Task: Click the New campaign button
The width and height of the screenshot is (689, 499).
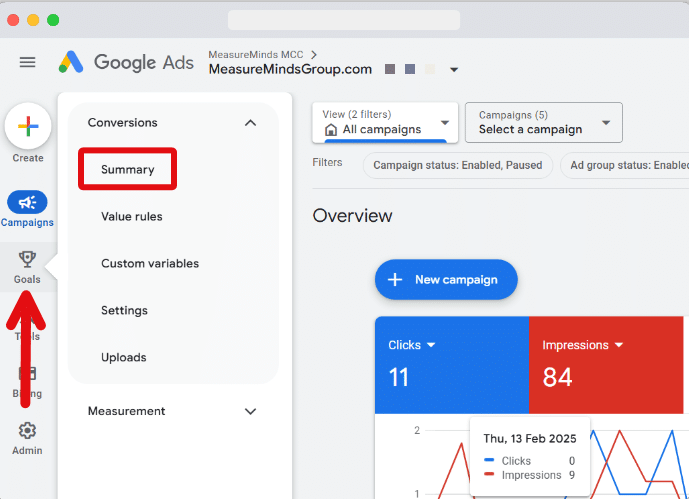Action: point(446,280)
